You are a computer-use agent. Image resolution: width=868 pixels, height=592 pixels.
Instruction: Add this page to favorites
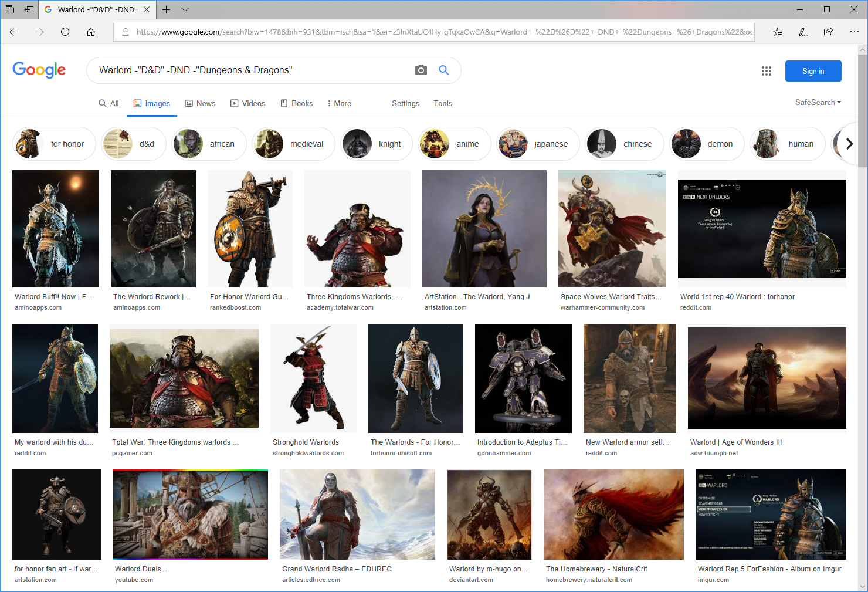tap(777, 32)
